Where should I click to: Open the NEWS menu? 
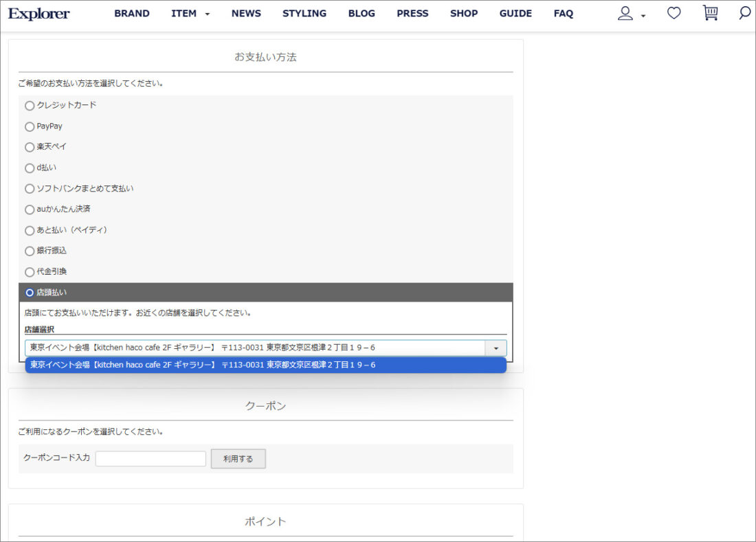(246, 14)
